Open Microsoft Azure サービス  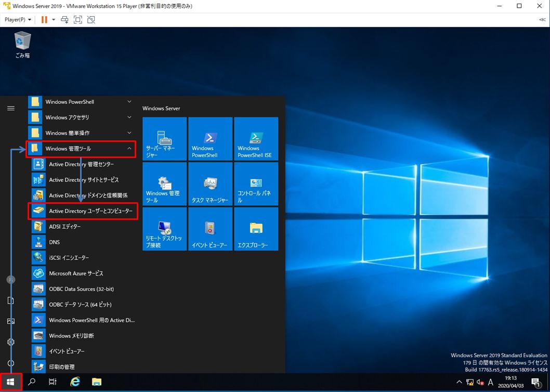point(84,273)
